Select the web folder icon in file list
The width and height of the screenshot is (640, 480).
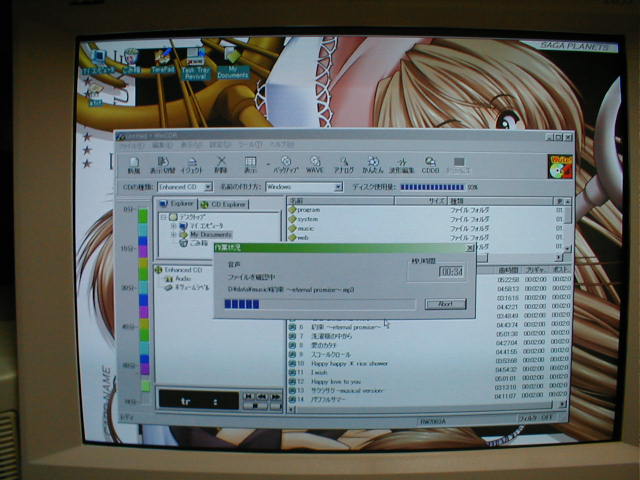(x=292, y=238)
